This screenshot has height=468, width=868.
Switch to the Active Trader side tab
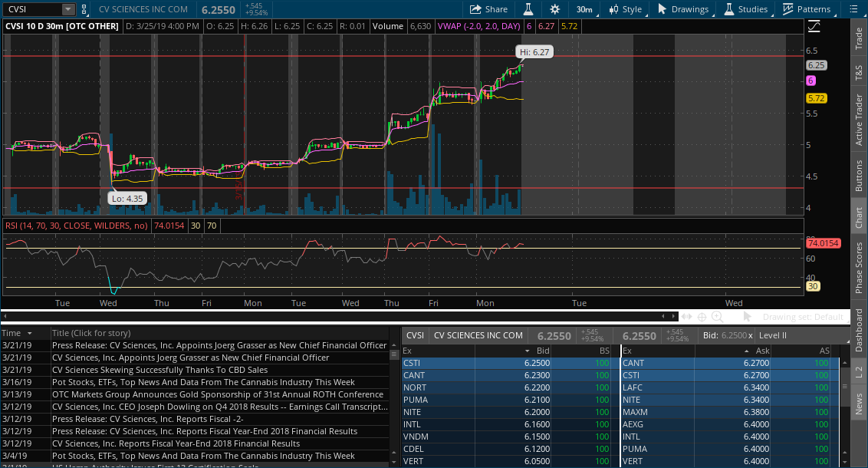pos(859,120)
